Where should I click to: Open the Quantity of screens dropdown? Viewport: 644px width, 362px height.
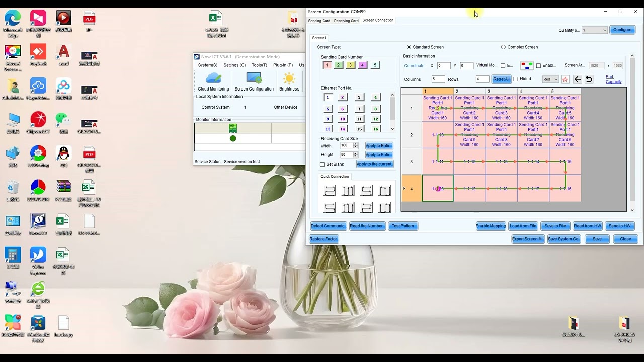pos(594,30)
